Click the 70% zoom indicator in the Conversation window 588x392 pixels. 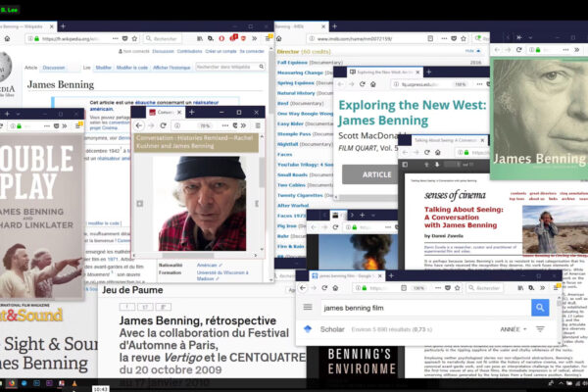205,125
